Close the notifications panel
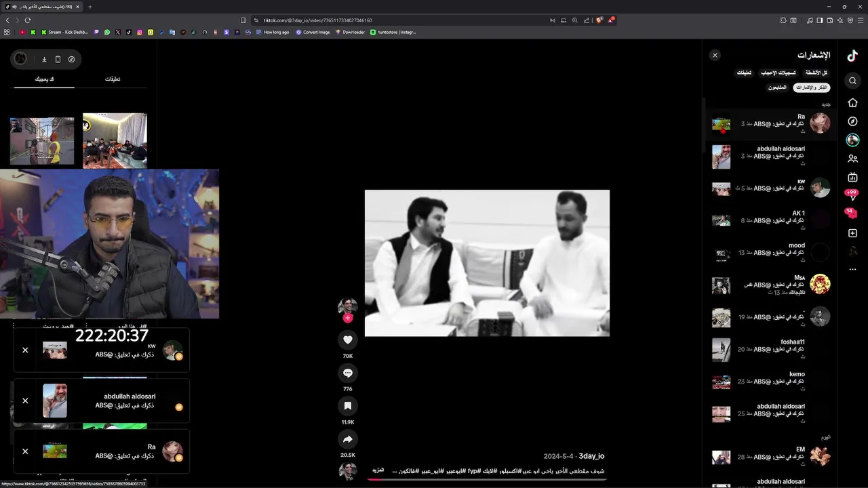This screenshot has width=868, height=488. click(x=715, y=56)
